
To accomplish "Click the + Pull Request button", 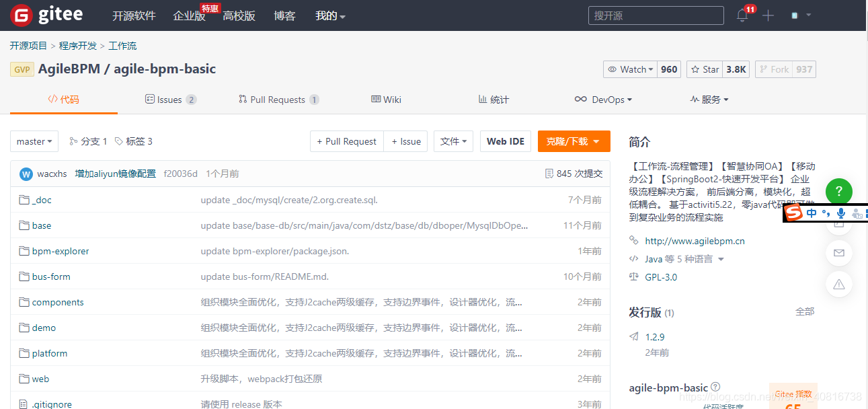I will [347, 141].
